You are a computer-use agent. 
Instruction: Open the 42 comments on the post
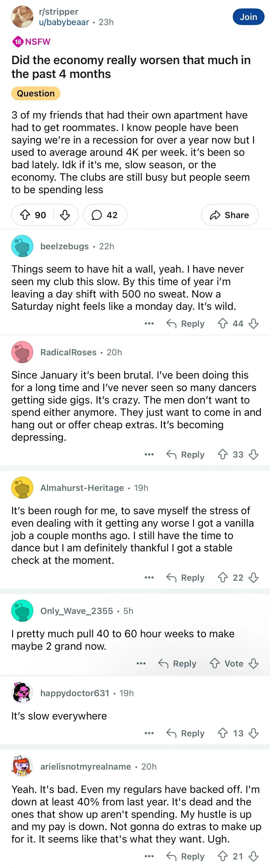[105, 215]
